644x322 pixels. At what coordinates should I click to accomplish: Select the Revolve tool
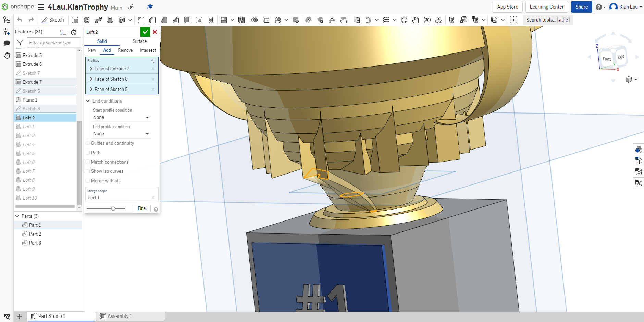[87, 20]
